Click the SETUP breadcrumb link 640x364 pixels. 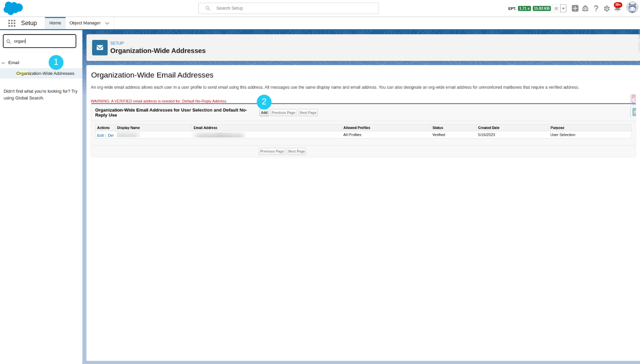[x=117, y=43]
